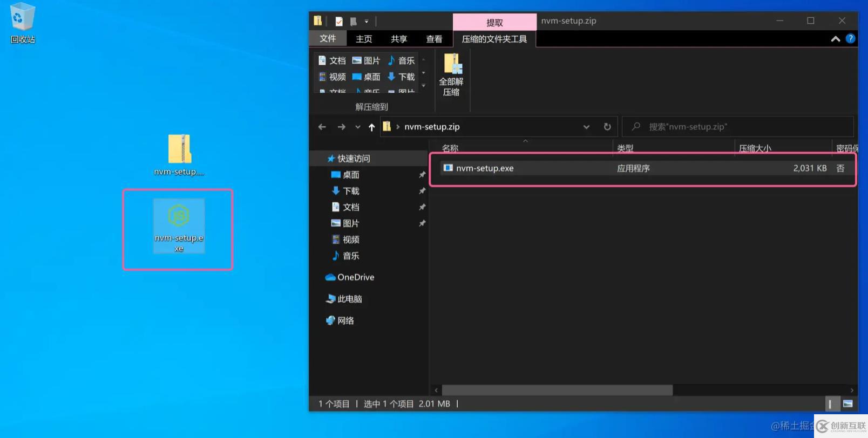Open recent locations dropdown arrow
Image resolution: width=868 pixels, height=438 pixels.
(x=357, y=127)
